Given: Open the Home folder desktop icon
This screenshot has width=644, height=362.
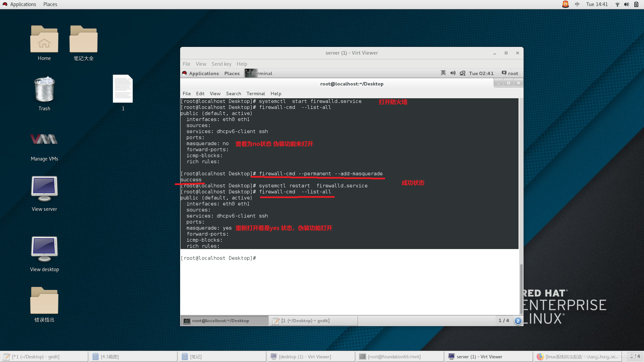Looking at the screenshot, I should point(44,43).
